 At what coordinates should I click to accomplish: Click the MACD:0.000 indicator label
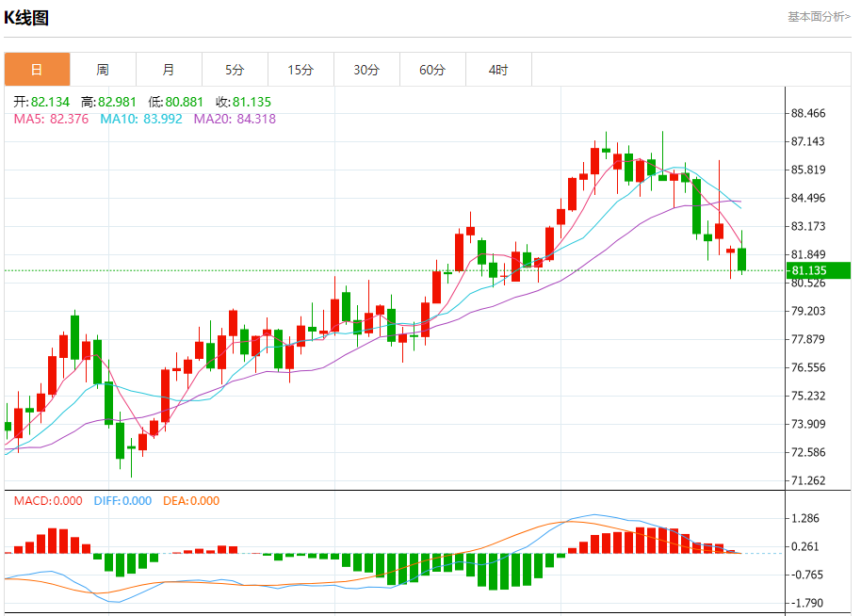click(48, 501)
